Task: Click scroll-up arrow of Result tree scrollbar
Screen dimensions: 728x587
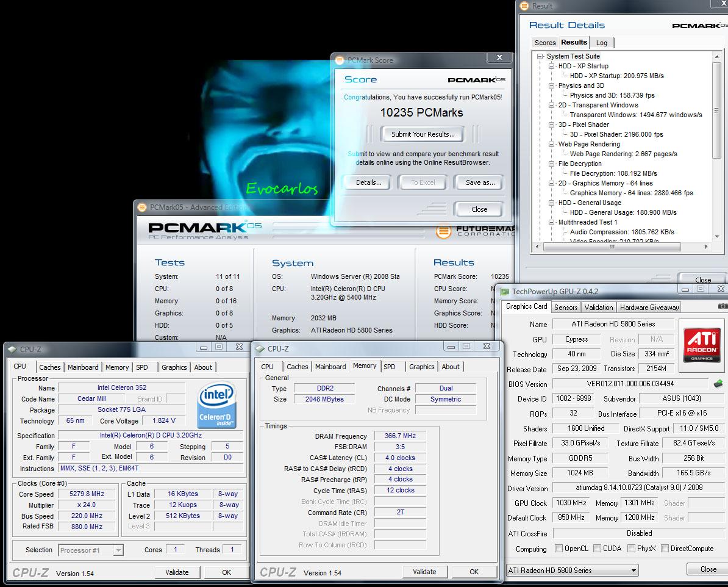Action: coord(717,57)
